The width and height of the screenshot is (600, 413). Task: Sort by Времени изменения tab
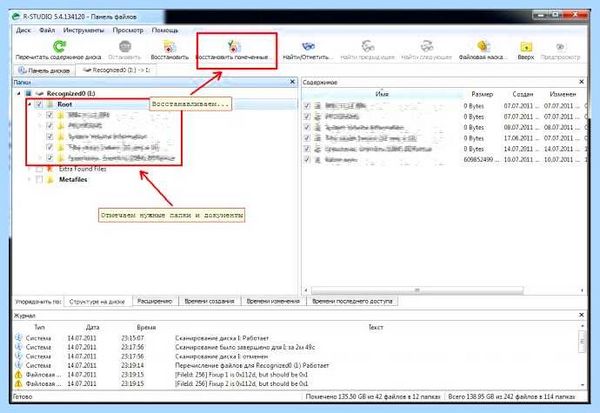(x=273, y=302)
